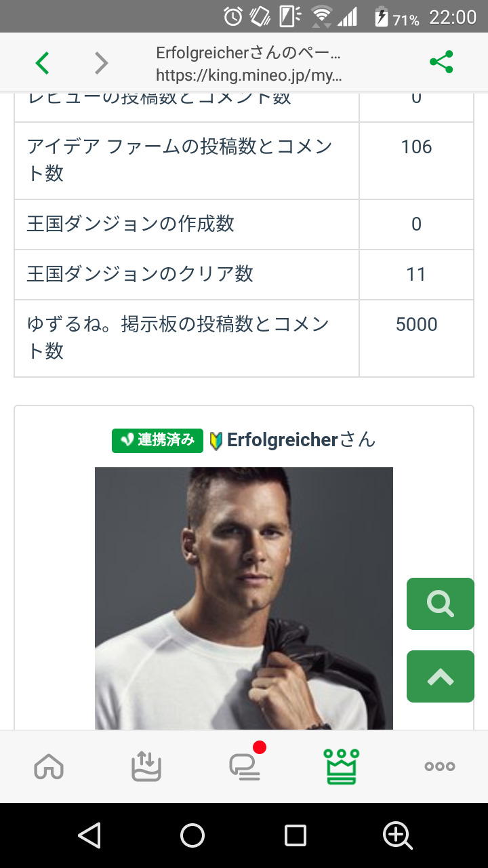Tap the 連携済み green badge

coord(157,440)
